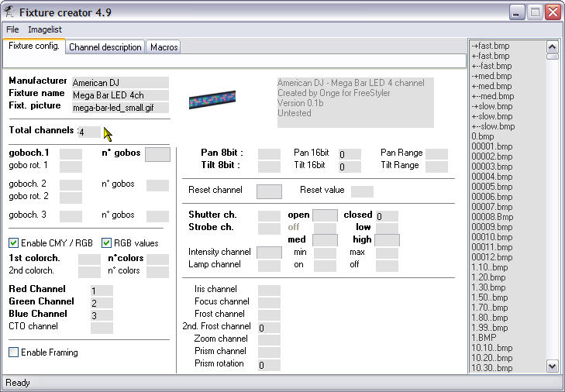This screenshot has height=392, width=565.
Task: Click the Focus channel input field
Action: (x=269, y=303)
